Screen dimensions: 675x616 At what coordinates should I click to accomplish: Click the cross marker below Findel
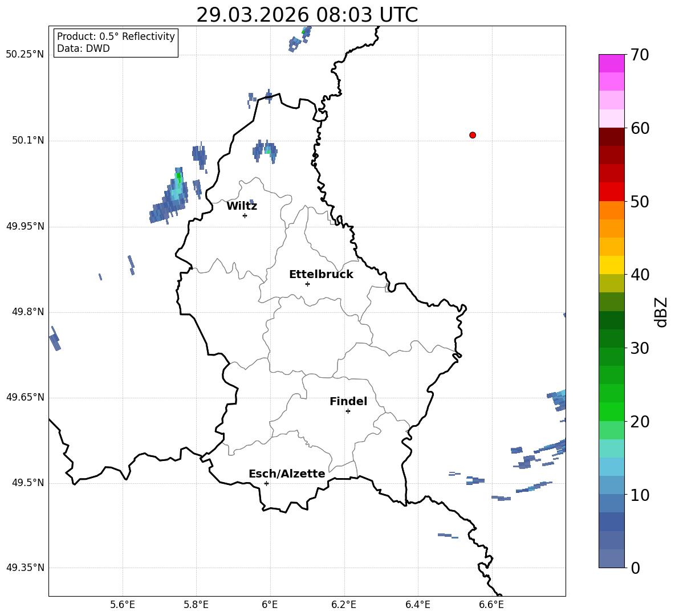[348, 411]
